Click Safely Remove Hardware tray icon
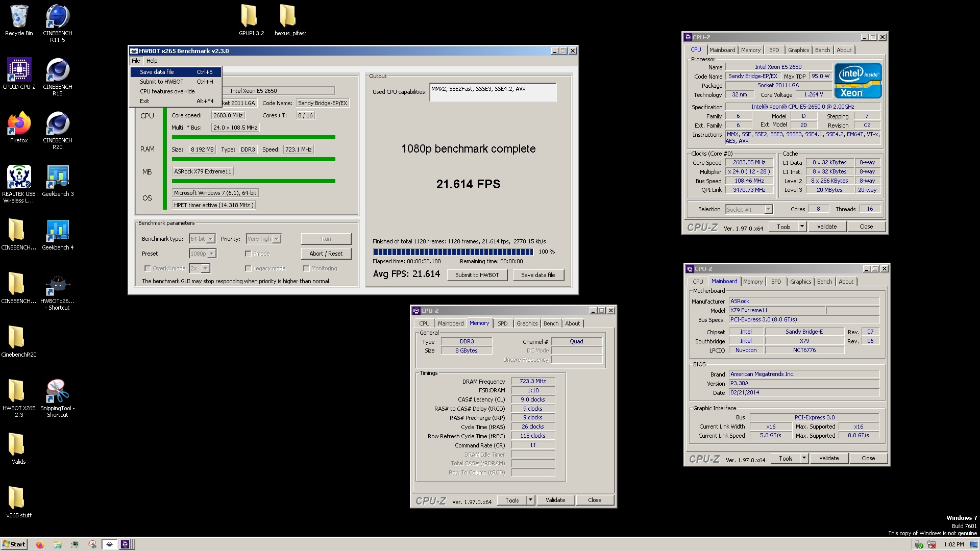 919,545
